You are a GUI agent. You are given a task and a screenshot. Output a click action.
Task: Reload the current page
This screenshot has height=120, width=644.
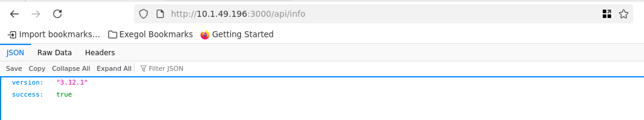click(57, 14)
